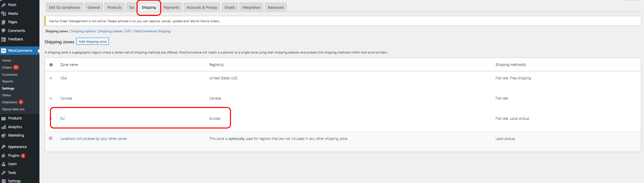This screenshot has width=644, height=183.
Task: Click the Analytics bar chart icon
Action: point(3,127)
